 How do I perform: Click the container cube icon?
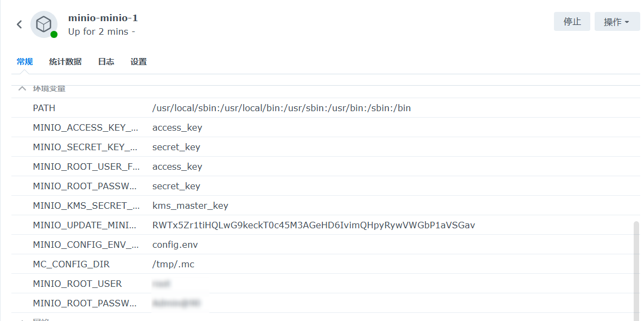coord(44,24)
